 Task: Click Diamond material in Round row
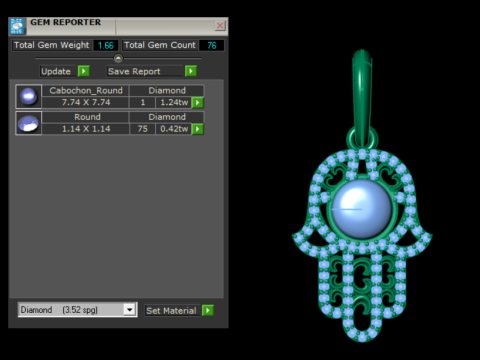167,117
